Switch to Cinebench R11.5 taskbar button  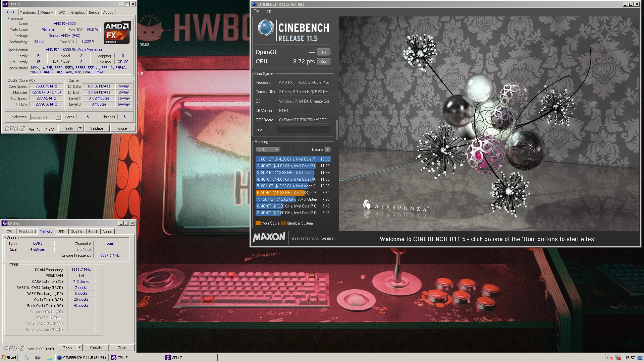click(82, 358)
